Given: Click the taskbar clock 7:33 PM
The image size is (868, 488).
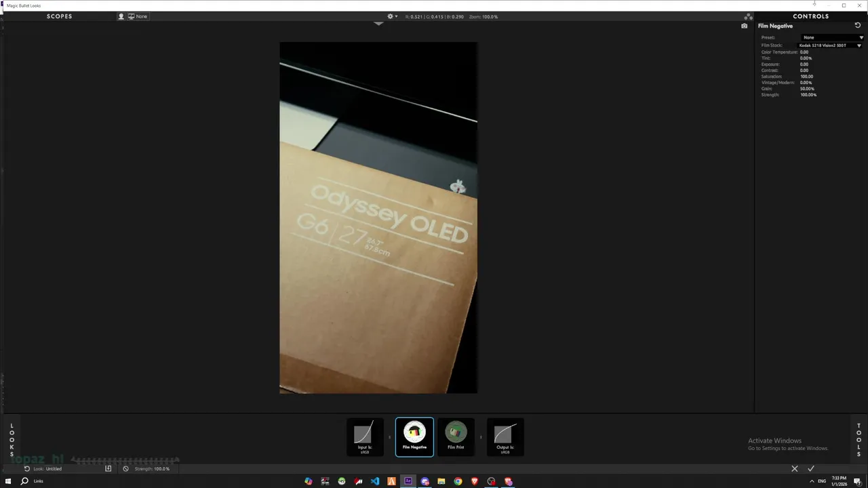Looking at the screenshot, I should coord(839,481).
